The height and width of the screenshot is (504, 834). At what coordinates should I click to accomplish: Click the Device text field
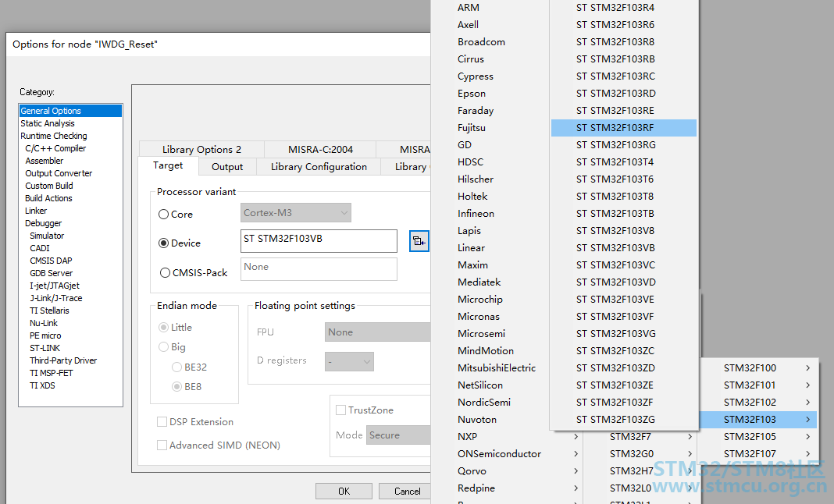click(x=319, y=241)
